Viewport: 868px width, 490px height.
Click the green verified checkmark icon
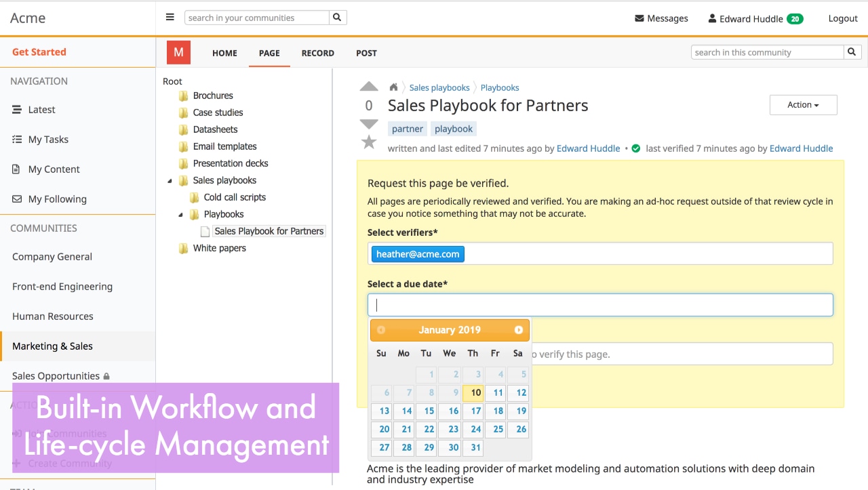coord(636,148)
